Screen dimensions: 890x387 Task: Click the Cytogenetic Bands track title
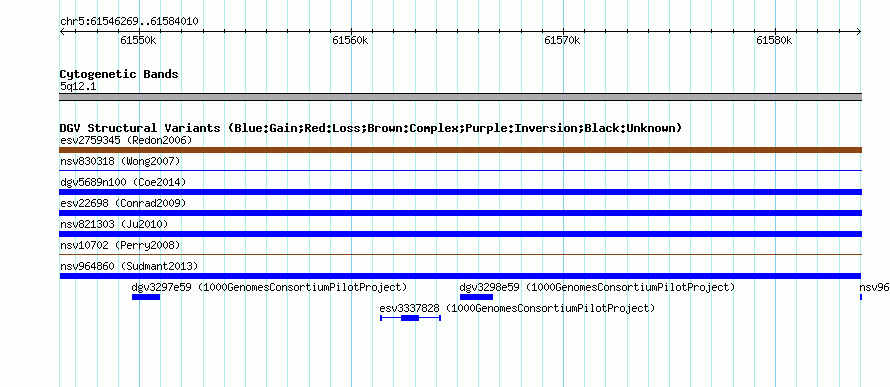[119, 74]
